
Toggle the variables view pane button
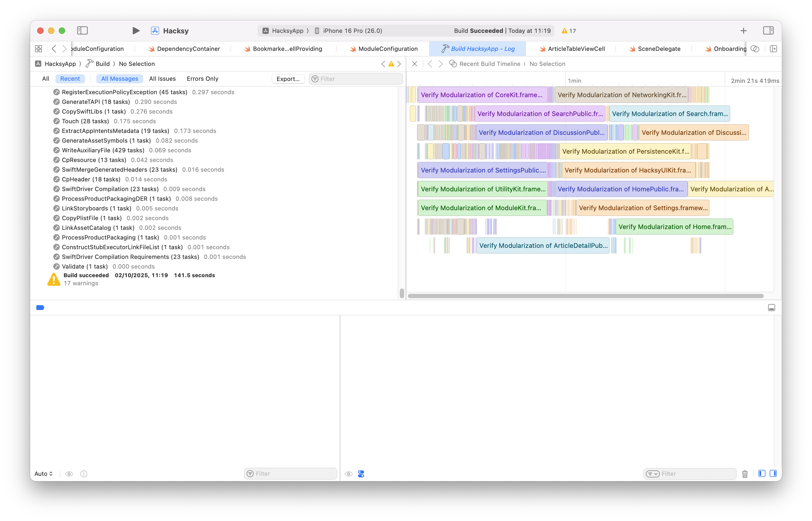[x=762, y=474]
